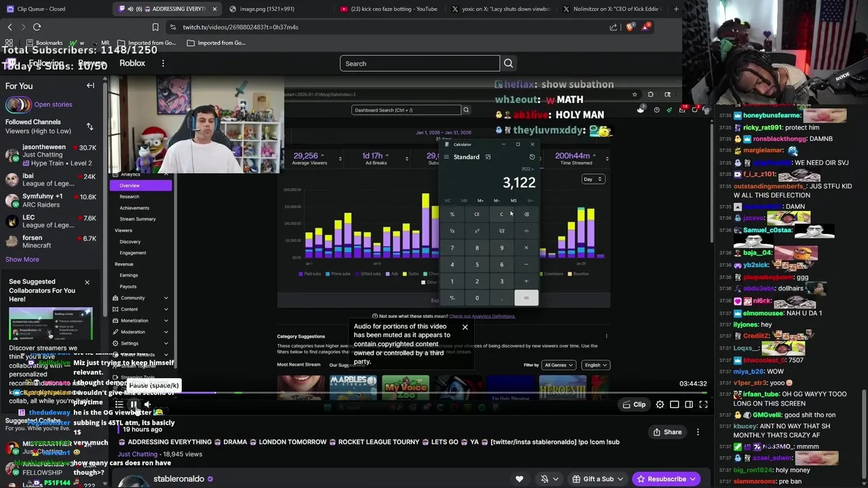The height and width of the screenshot is (488, 868).
Task: Navigate back in the browser
Action: coord(9,27)
